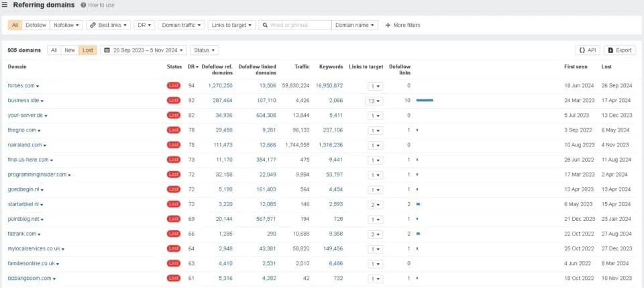Expand the familiesonline.co.uk domain caret
Screen dimensions: 644x288
click(58, 264)
